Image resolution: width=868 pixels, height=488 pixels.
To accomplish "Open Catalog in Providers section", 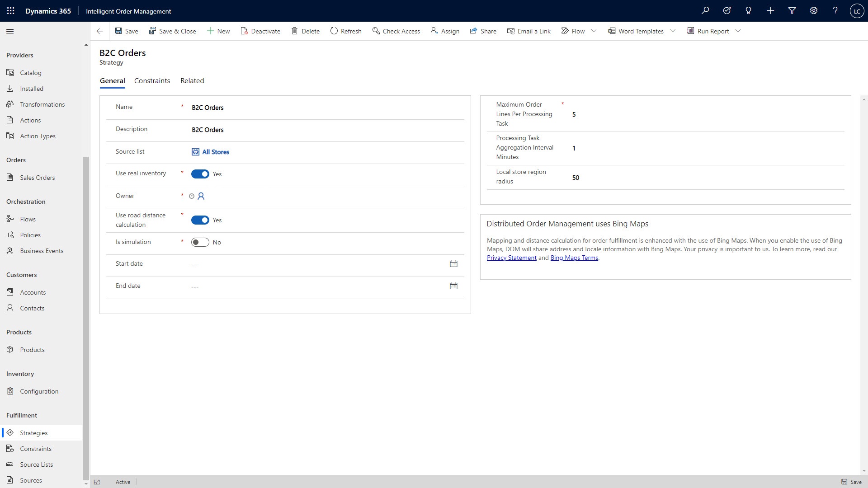I will pos(42,73).
